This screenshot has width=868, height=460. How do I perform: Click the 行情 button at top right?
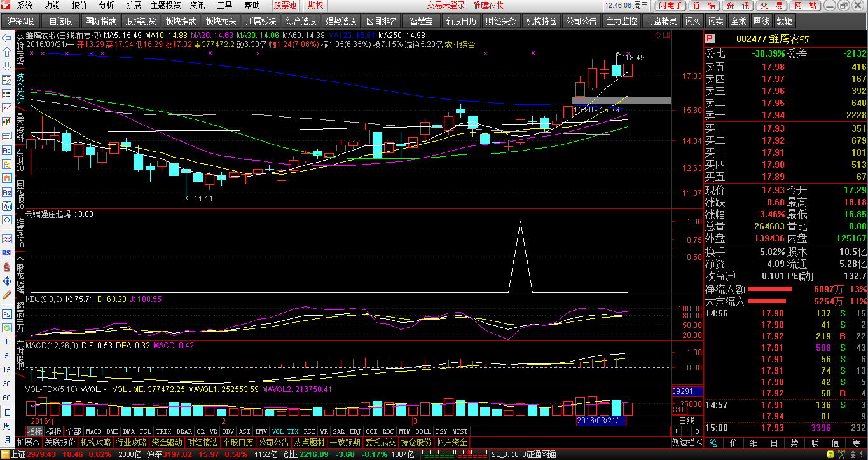tap(703, 5)
